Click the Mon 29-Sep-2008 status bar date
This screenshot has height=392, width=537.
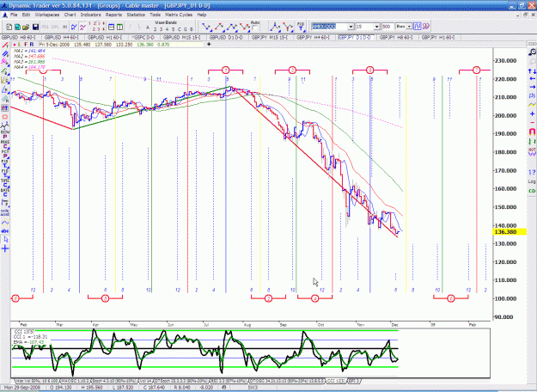(22, 388)
